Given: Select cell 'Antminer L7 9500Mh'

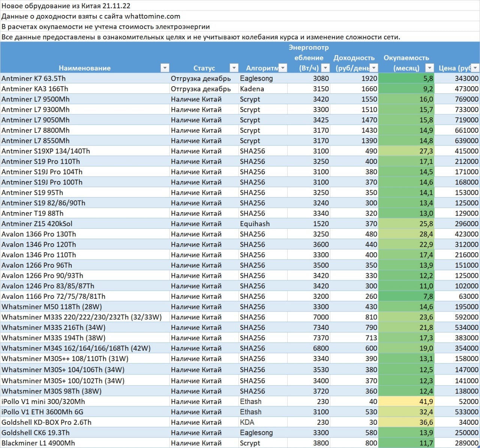Looking at the screenshot, I should coord(85,99).
